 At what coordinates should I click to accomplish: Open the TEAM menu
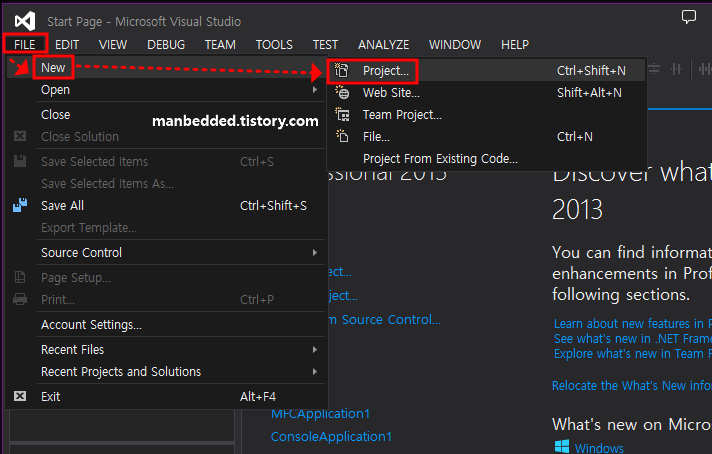coord(220,44)
